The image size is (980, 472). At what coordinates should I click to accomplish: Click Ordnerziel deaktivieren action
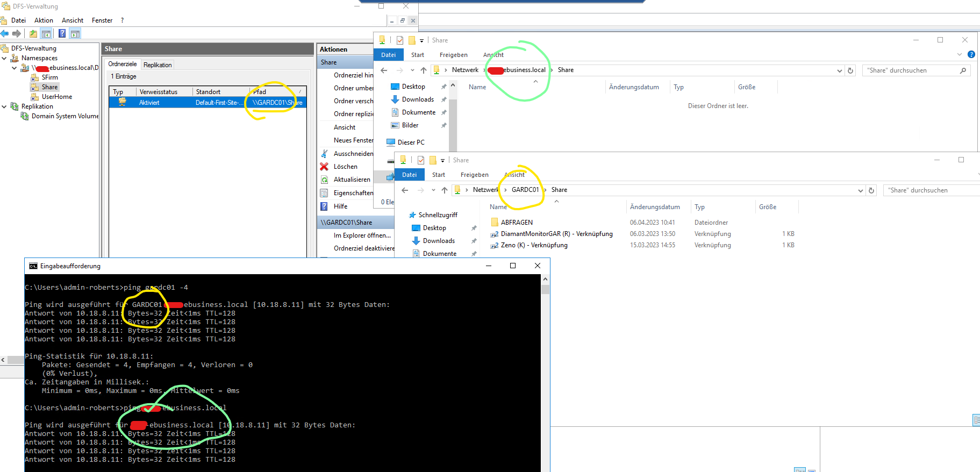[x=364, y=248]
